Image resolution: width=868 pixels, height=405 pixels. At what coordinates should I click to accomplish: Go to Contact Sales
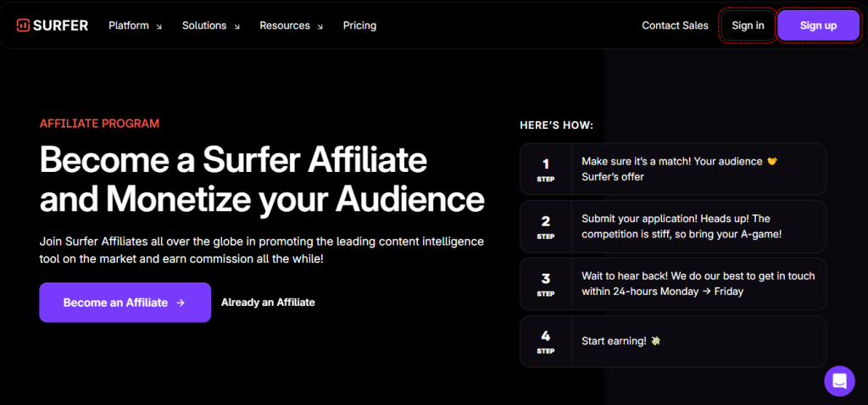[x=675, y=25]
